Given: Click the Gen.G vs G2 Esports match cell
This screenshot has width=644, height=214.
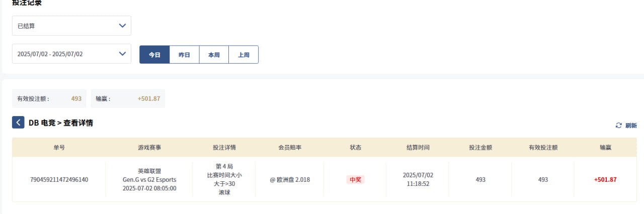Looking at the screenshot, I should coord(149,179).
